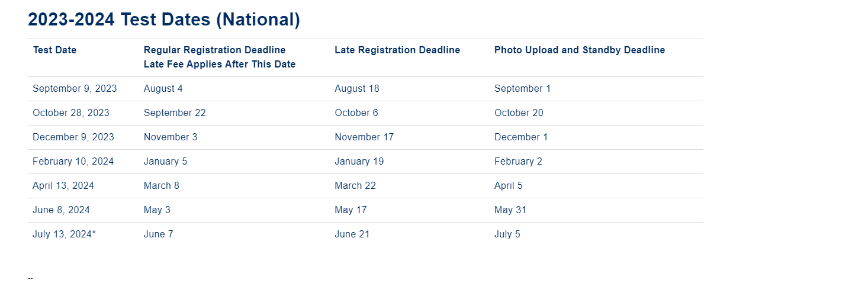This screenshot has height=283, width=868.
Task: Click the August 4 regular deadline cell
Action: pyautogui.click(x=163, y=89)
